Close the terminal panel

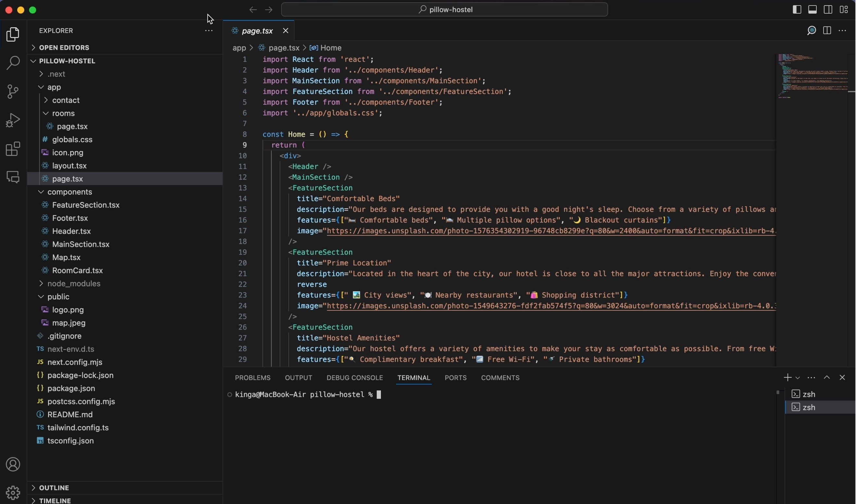coord(842,377)
